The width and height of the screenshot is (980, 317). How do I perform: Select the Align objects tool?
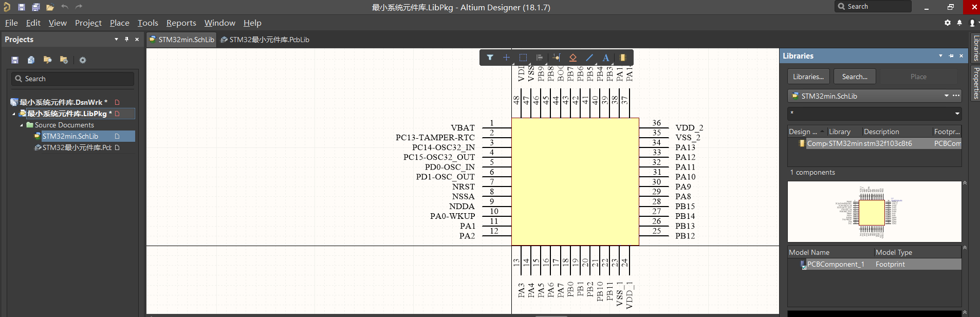pyautogui.click(x=540, y=58)
